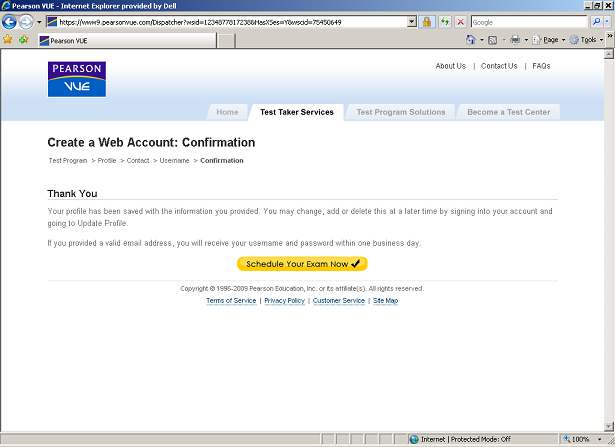The image size is (615, 447).
Task: Open the Tools menu dropdown
Action: (586, 40)
